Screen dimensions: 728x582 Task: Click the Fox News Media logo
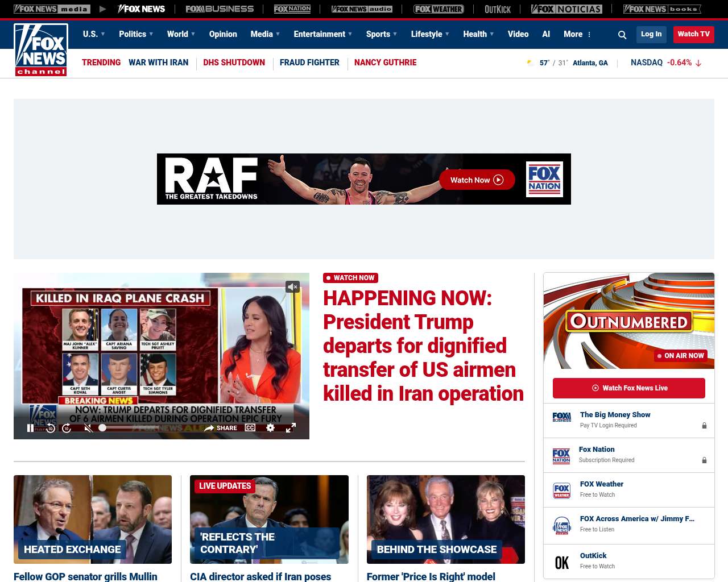(x=52, y=9)
